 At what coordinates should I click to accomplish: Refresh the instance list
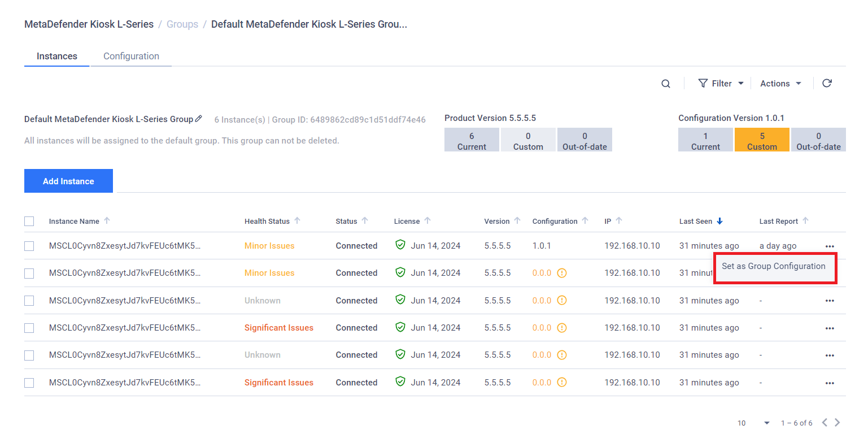pyautogui.click(x=827, y=83)
